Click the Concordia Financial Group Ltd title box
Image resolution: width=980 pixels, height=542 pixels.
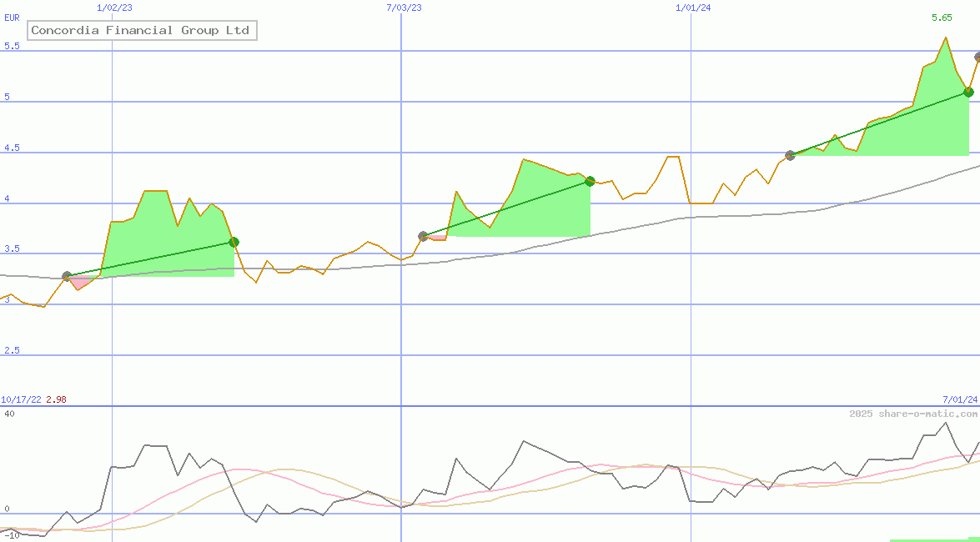140,31
